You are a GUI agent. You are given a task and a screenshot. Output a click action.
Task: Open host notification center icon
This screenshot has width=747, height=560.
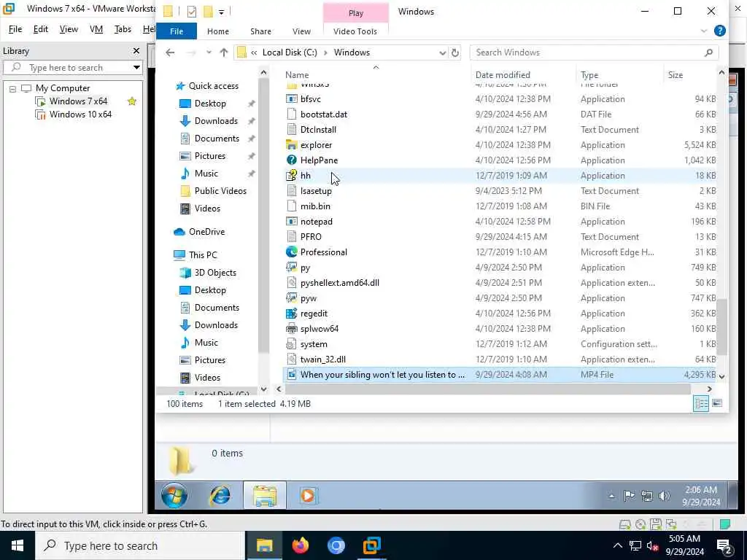point(724,545)
